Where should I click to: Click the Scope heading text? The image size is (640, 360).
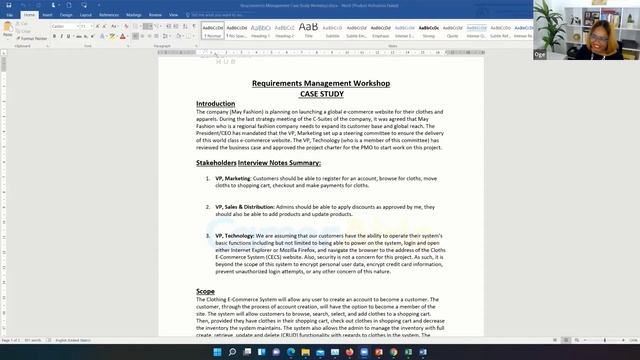pyautogui.click(x=205, y=291)
